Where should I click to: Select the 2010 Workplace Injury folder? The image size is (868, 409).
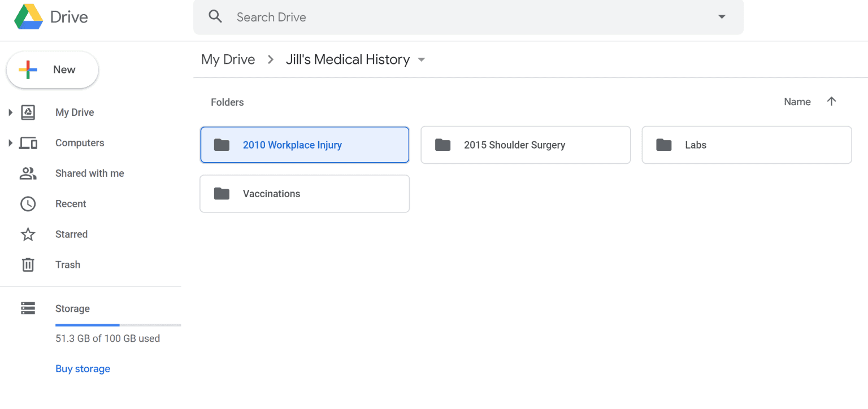304,145
